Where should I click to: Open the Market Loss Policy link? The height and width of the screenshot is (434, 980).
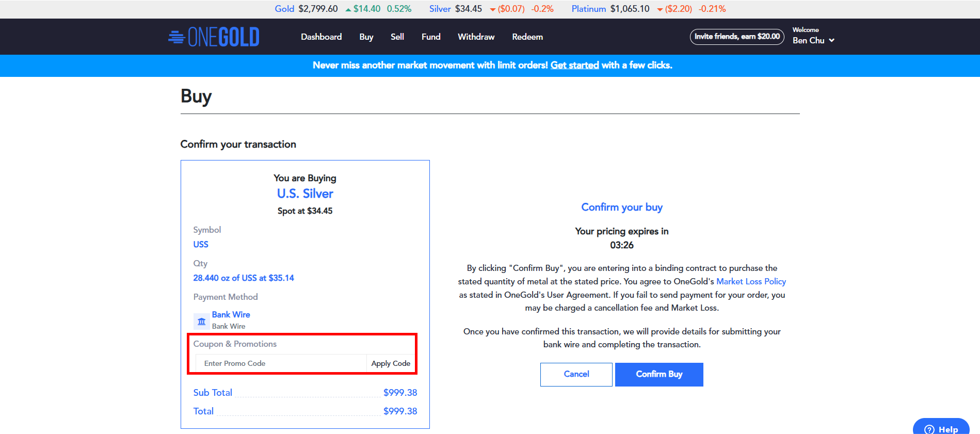coord(751,281)
